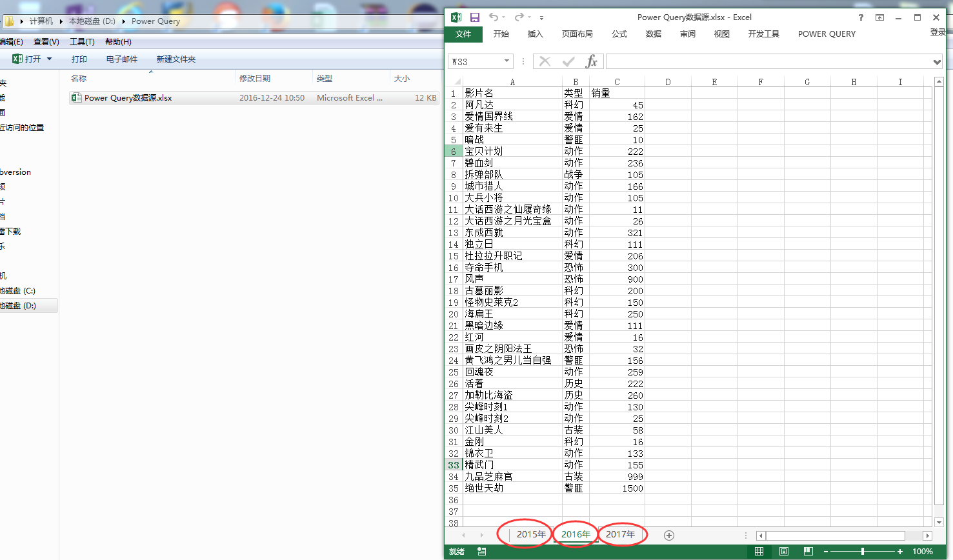Image resolution: width=953 pixels, height=560 pixels.
Task: Open the Name Box dropdown arrow
Action: (507, 61)
